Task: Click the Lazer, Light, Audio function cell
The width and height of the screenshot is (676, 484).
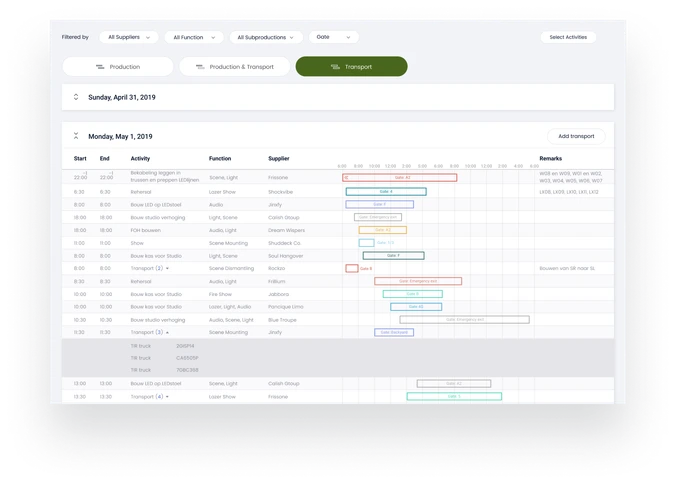Action: point(230,307)
